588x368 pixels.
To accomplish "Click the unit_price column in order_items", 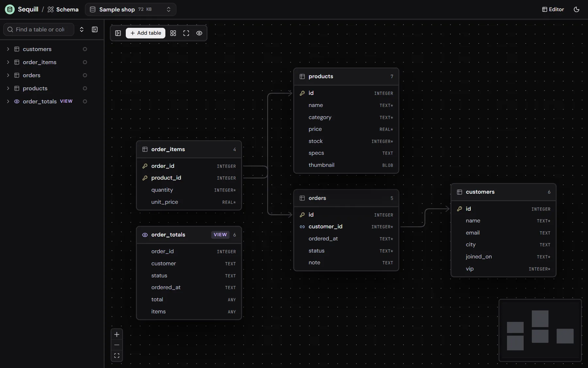I will (x=189, y=202).
